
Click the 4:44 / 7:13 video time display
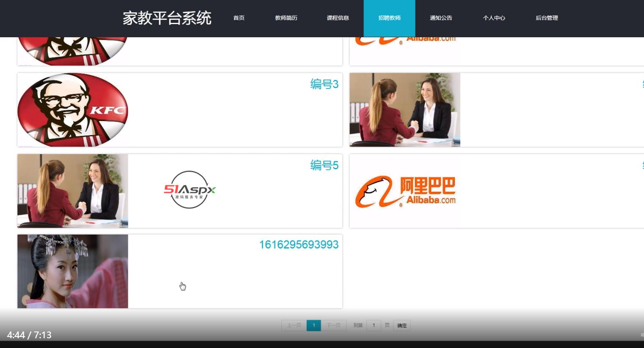tap(29, 335)
